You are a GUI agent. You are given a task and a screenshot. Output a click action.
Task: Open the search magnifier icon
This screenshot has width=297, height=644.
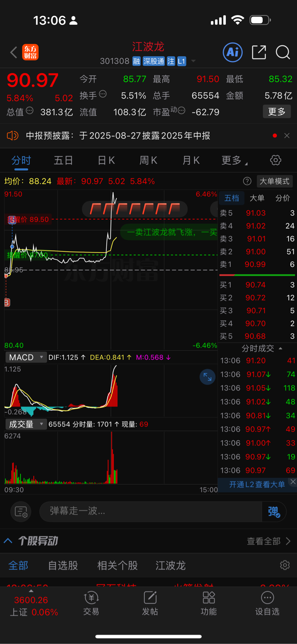click(x=283, y=52)
